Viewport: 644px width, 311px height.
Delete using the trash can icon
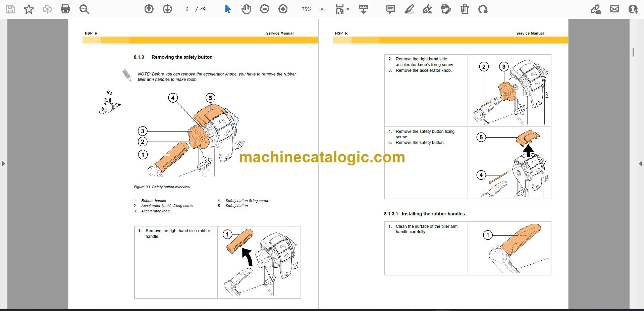tap(465, 9)
